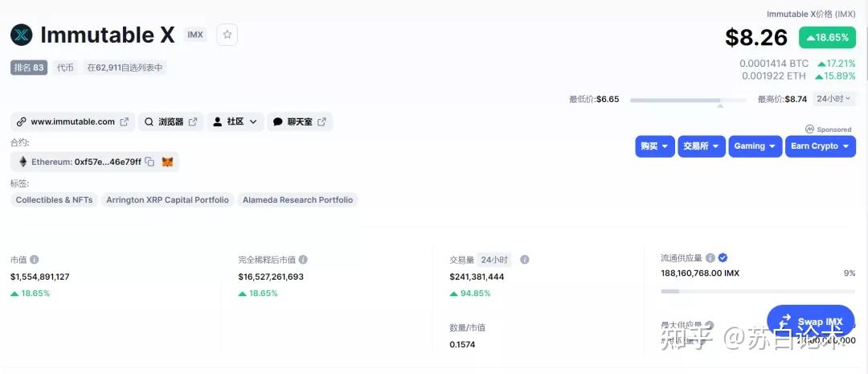Click info icon beside 交易量 24小时
Viewport: 868px width, 374px height.
click(525, 260)
